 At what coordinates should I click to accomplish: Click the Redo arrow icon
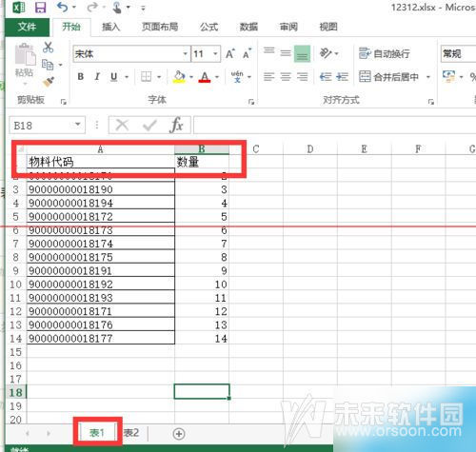click(92, 7)
